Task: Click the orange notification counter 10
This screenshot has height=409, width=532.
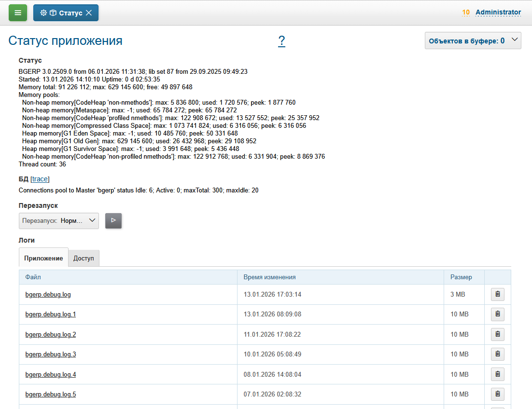Action: pos(466,13)
